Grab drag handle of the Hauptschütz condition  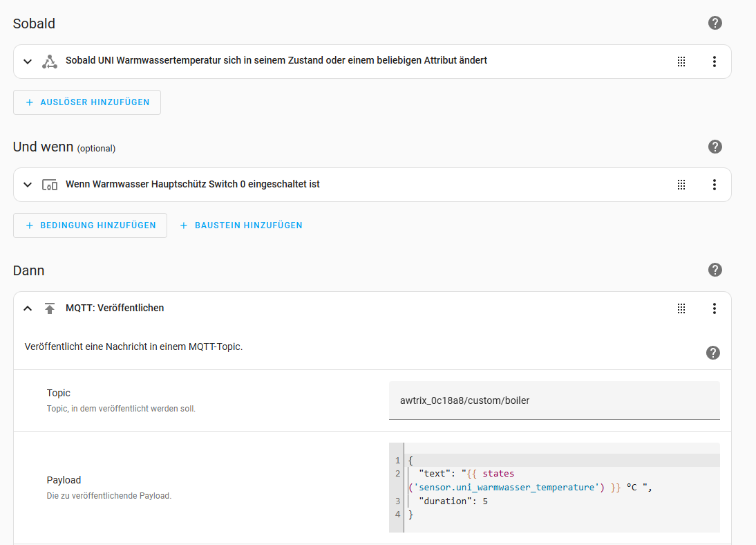[x=681, y=185]
